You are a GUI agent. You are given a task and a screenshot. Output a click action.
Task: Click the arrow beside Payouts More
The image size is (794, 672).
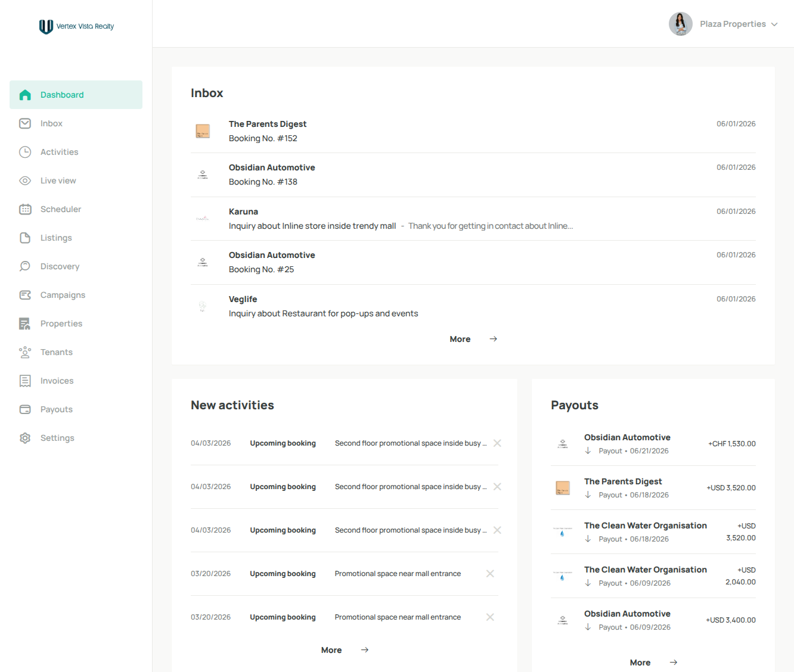(674, 662)
